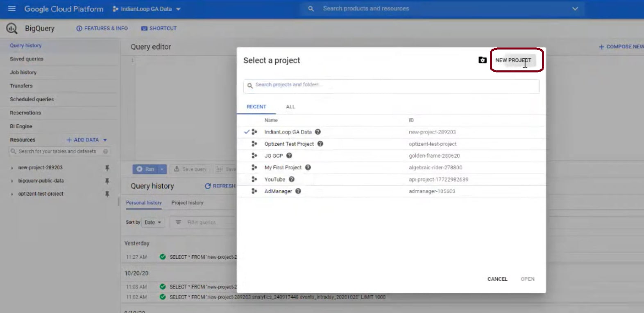The width and height of the screenshot is (644, 313).
Task: Switch to the RECENT tab
Action: (256, 107)
